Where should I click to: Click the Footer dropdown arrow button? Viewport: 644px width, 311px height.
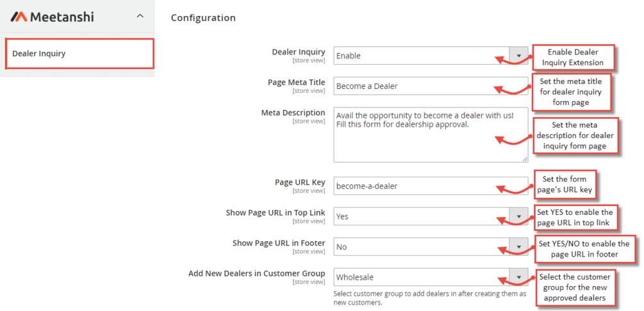(x=518, y=247)
